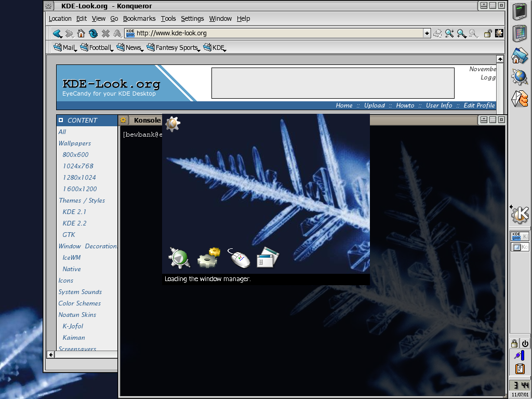Expand the KDE bookmark folder

pos(215,47)
